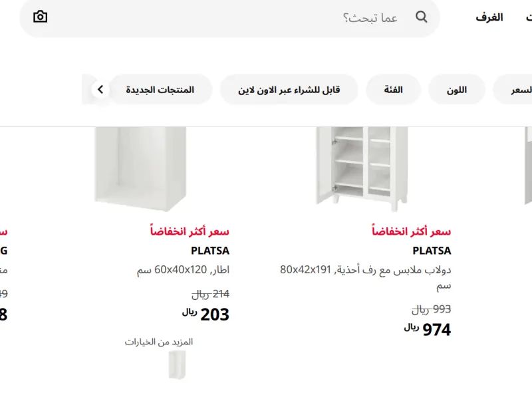Click اطار, 60x40x120 سم description text
Image resolution: width=532 pixels, height=399 pixels.
pyautogui.click(x=184, y=270)
